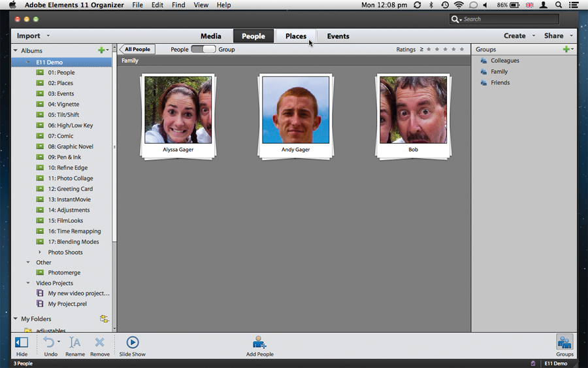Click the My Folders tree view icon
This screenshot has width=588, height=368.
pyautogui.click(x=104, y=319)
